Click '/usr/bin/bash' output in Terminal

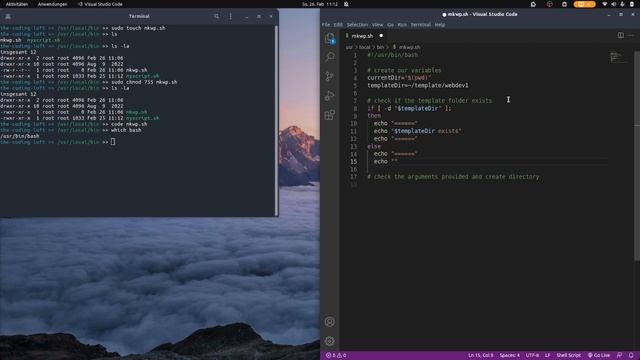tap(20, 136)
